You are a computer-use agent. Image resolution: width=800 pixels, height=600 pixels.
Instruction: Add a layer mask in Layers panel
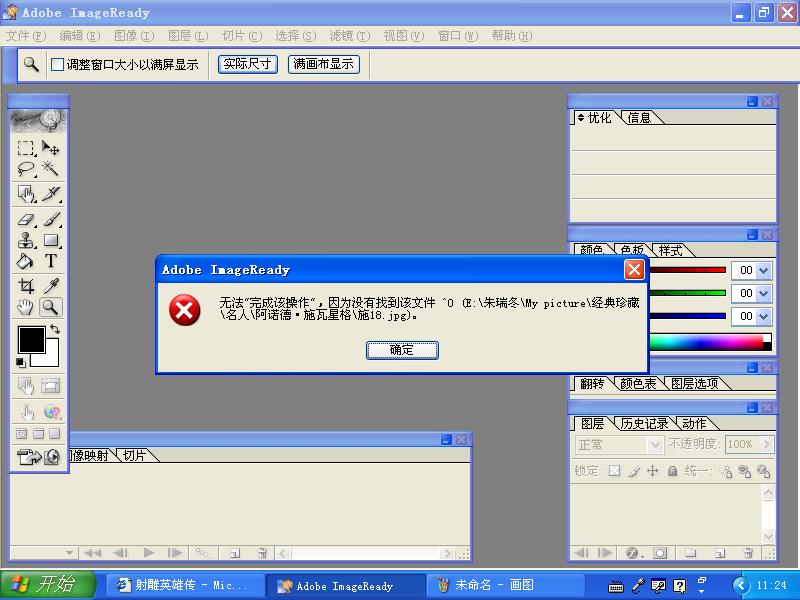point(660,553)
